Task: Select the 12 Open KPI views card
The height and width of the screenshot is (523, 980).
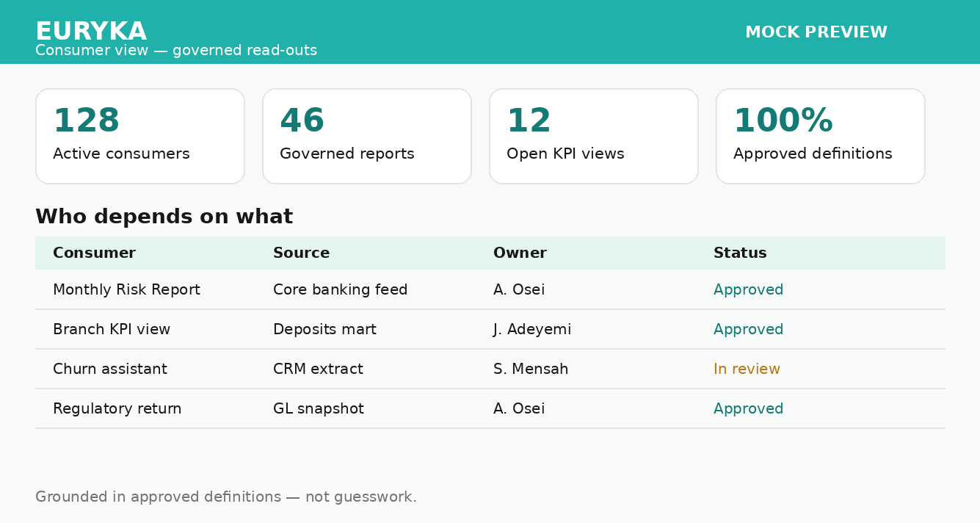Action: pos(594,136)
